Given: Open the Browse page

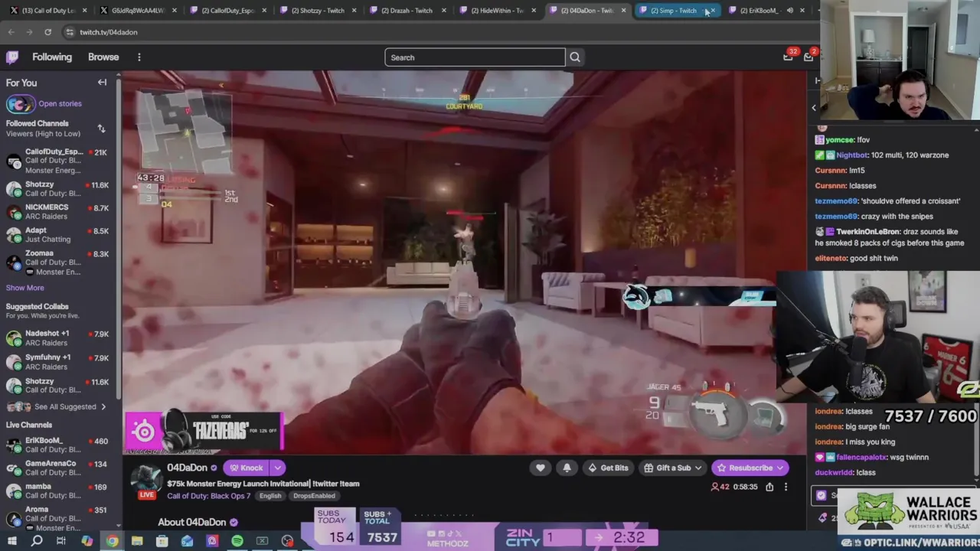Looking at the screenshot, I should [103, 57].
